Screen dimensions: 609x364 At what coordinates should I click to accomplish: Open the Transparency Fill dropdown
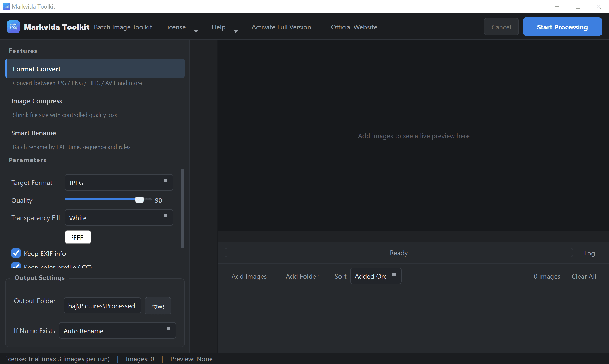[x=119, y=218]
